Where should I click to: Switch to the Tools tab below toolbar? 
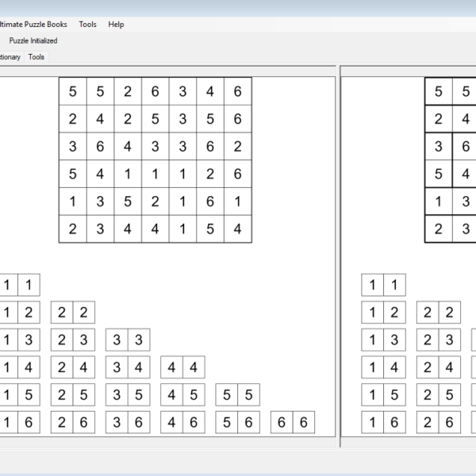tap(36, 57)
